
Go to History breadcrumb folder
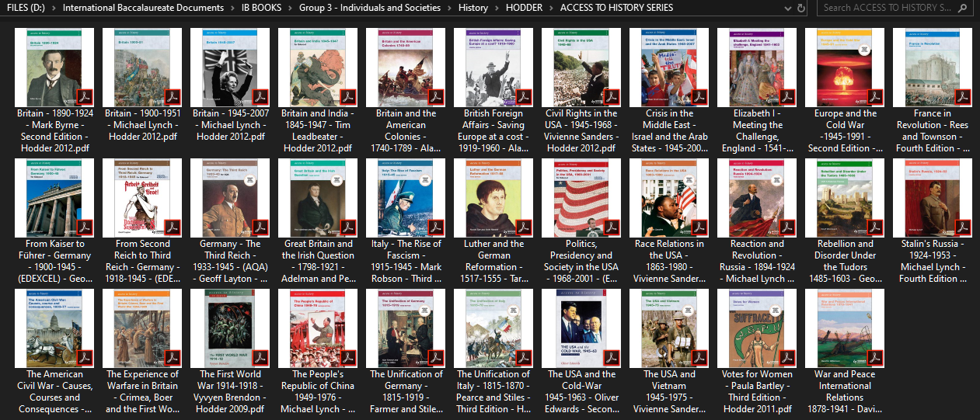473,8
